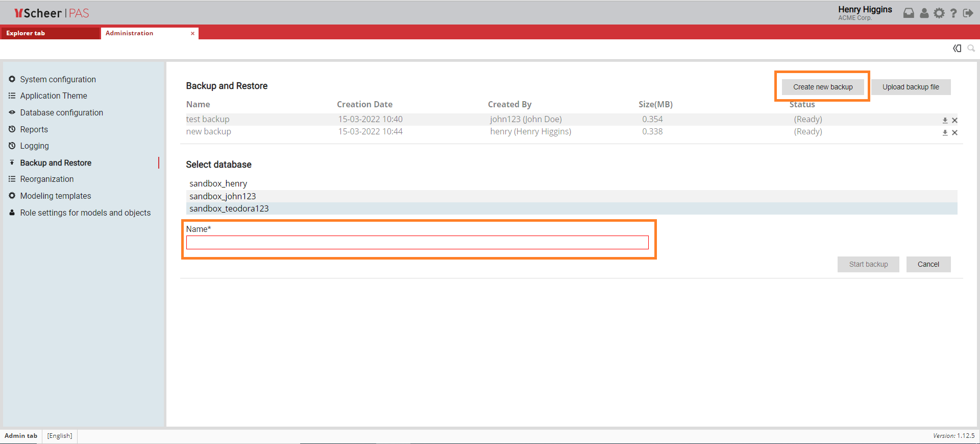Open the inbox tray icon in header
Viewport: 980px width, 444px height.
[x=909, y=13]
